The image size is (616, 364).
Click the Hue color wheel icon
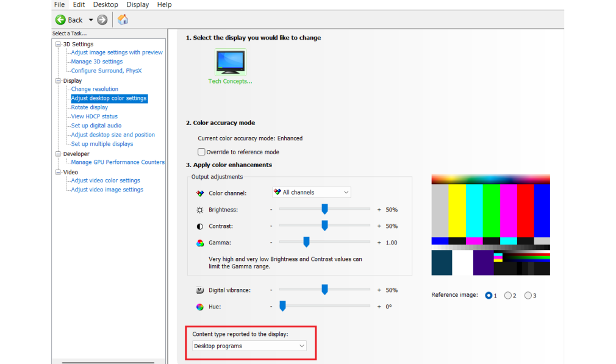point(200,307)
